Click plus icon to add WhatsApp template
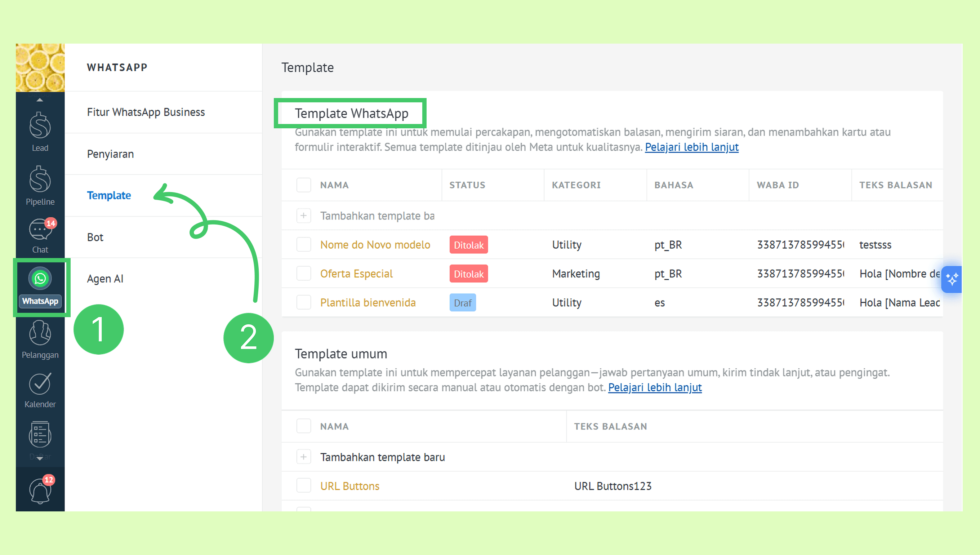This screenshot has width=980, height=555. (x=304, y=216)
